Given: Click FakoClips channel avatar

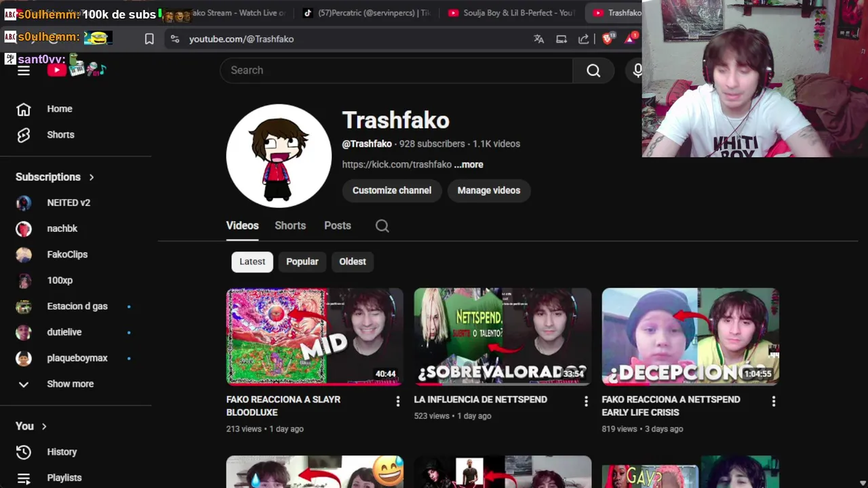Looking at the screenshot, I should [x=24, y=255].
